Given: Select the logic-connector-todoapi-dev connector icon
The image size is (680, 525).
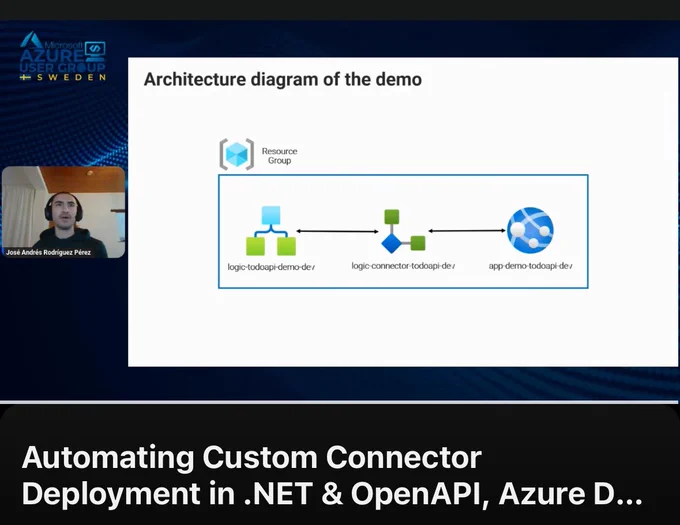Looking at the screenshot, I should (403, 232).
